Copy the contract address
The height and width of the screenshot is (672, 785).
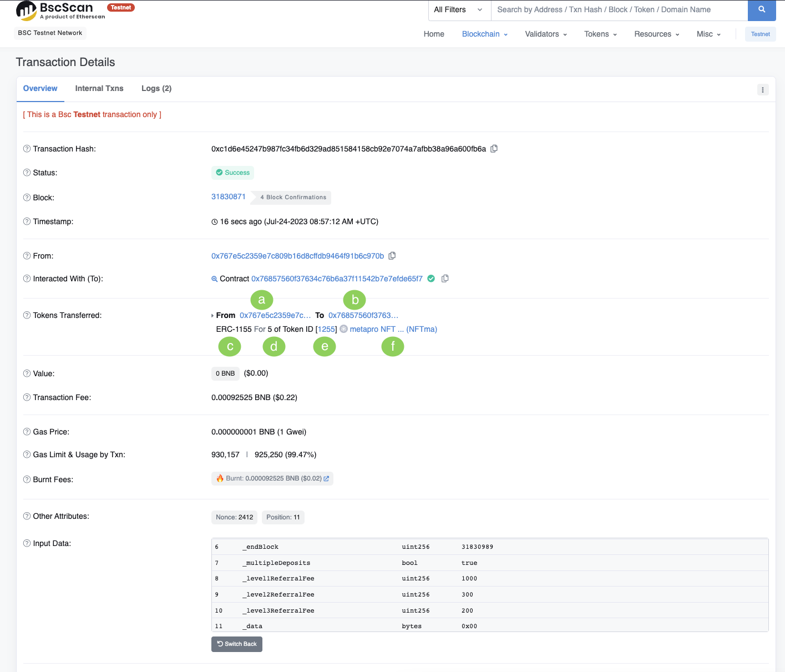pos(445,279)
